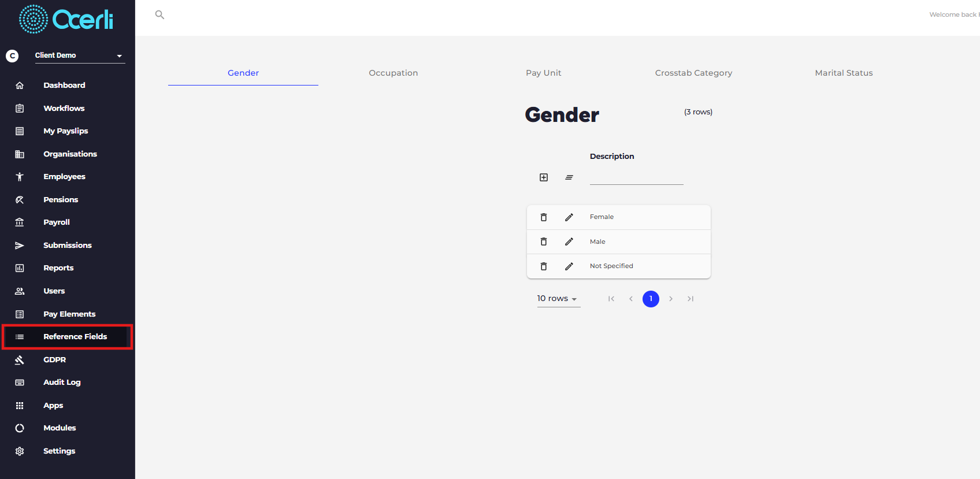Click the filter lines icon beside Description
This screenshot has height=479, width=980.
point(569,177)
